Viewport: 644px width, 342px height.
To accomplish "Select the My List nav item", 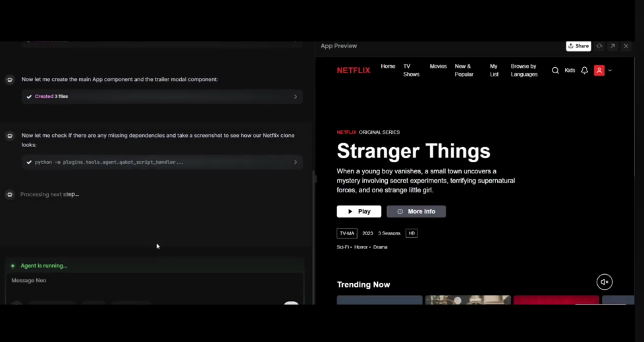I will coord(494,71).
